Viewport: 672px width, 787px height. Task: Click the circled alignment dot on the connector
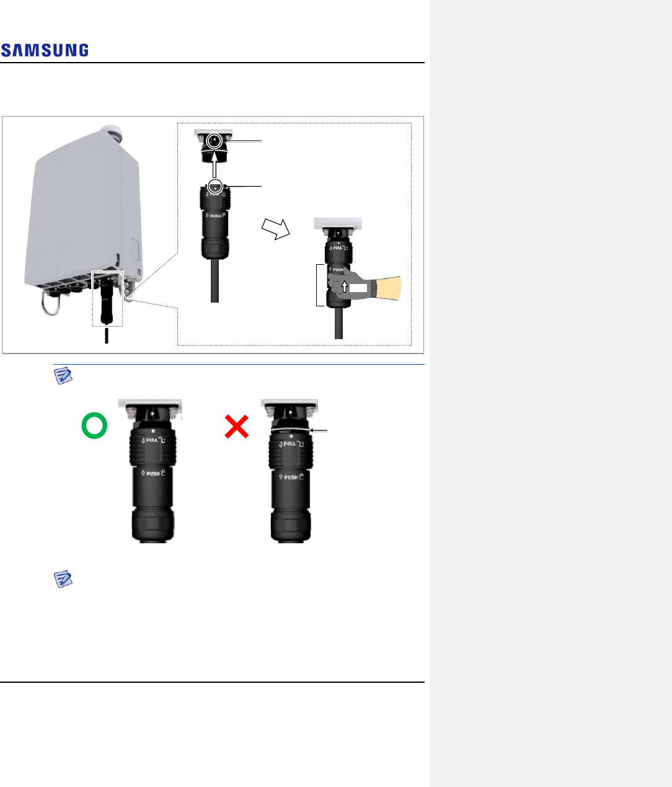pyautogui.click(x=215, y=185)
